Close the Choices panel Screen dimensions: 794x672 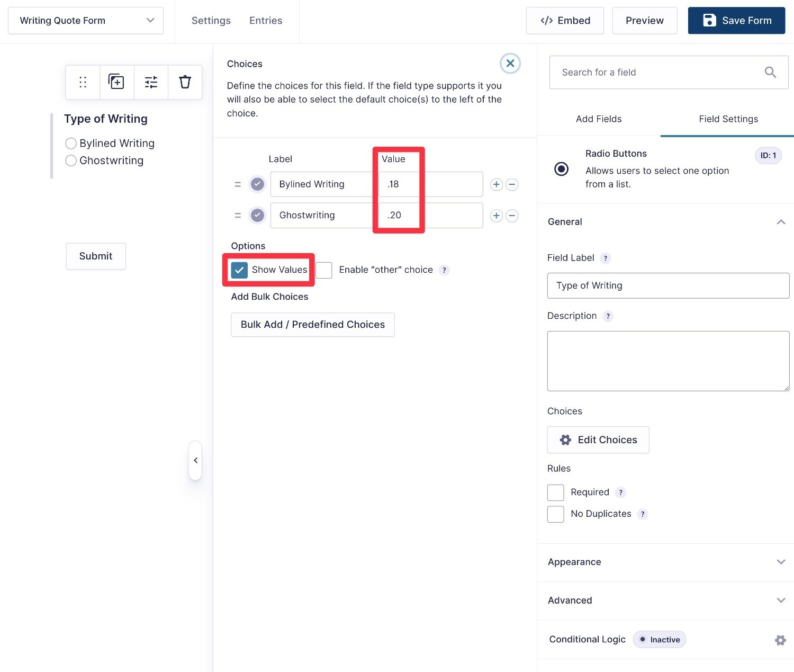pos(510,64)
